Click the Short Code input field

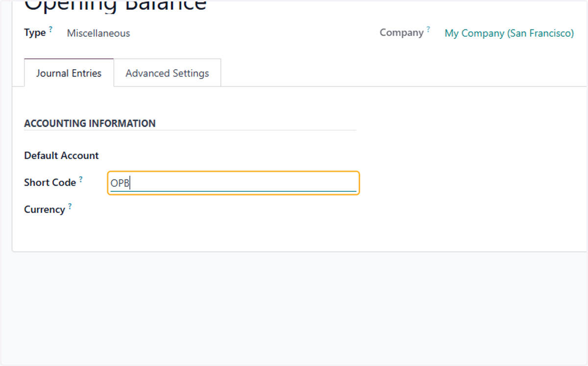click(x=233, y=183)
